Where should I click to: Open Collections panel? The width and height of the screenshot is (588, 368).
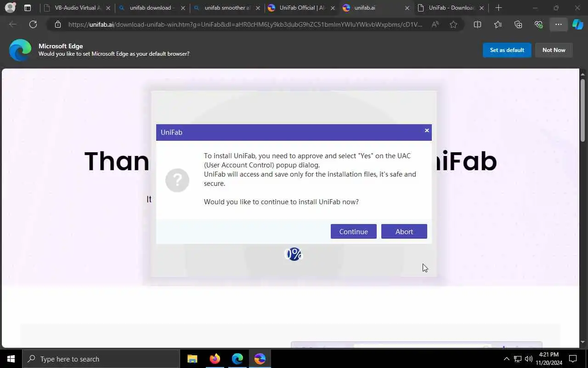(518, 24)
